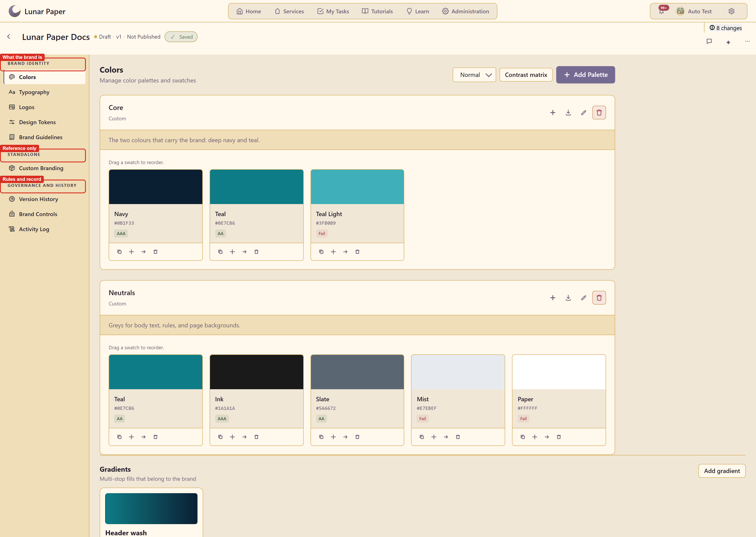Image resolution: width=756 pixels, height=537 pixels.
Task: Open Version History in the sidebar
Action: pos(44,199)
